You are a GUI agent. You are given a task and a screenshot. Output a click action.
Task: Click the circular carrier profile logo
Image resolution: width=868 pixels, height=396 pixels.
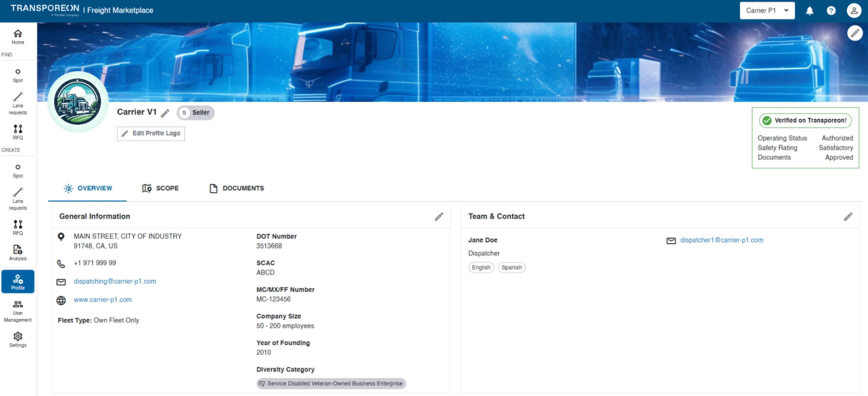click(77, 101)
